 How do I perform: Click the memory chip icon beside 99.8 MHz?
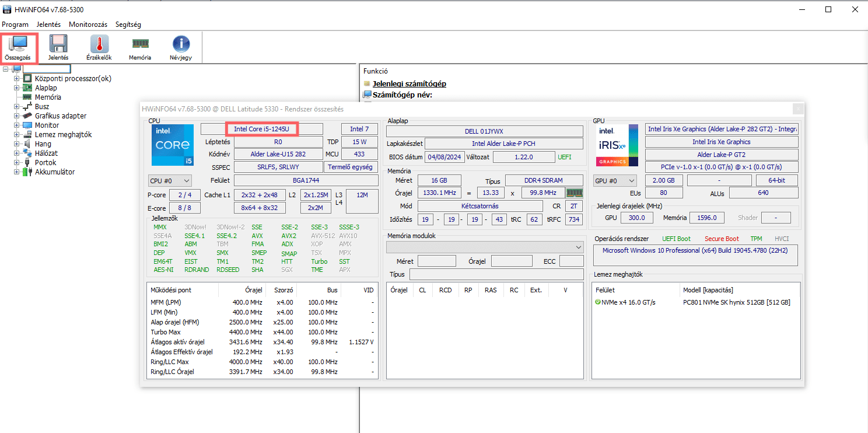click(x=575, y=193)
